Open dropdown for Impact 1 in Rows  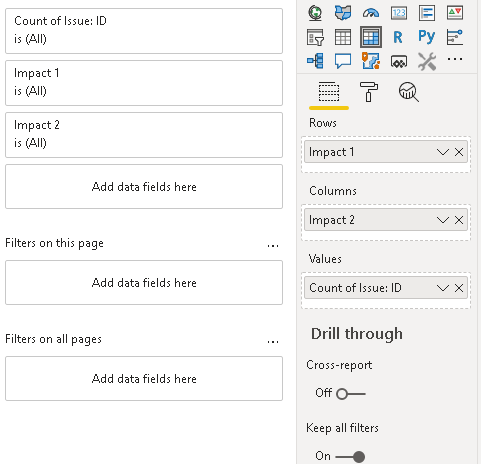point(443,152)
